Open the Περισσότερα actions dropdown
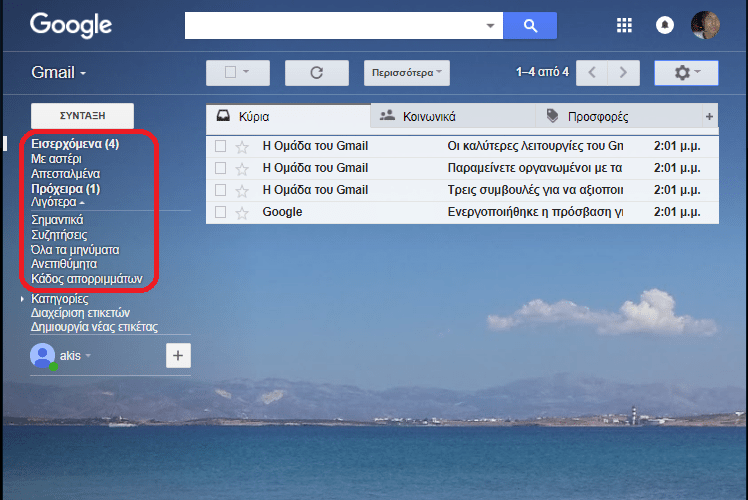This screenshot has width=748, height=500. tap(406, 73)
